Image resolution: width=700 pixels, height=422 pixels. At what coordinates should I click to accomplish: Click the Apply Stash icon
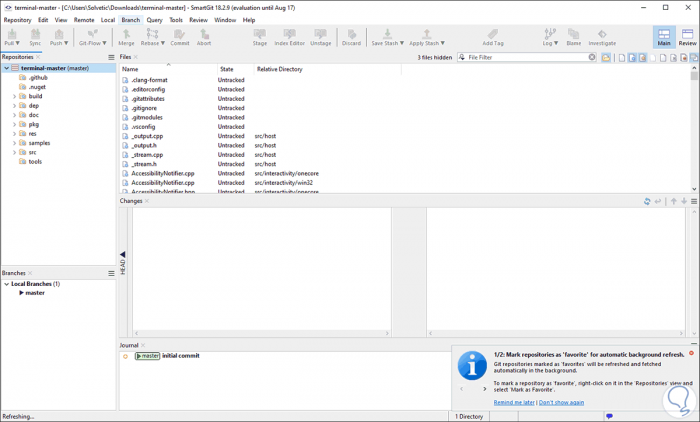426,37
